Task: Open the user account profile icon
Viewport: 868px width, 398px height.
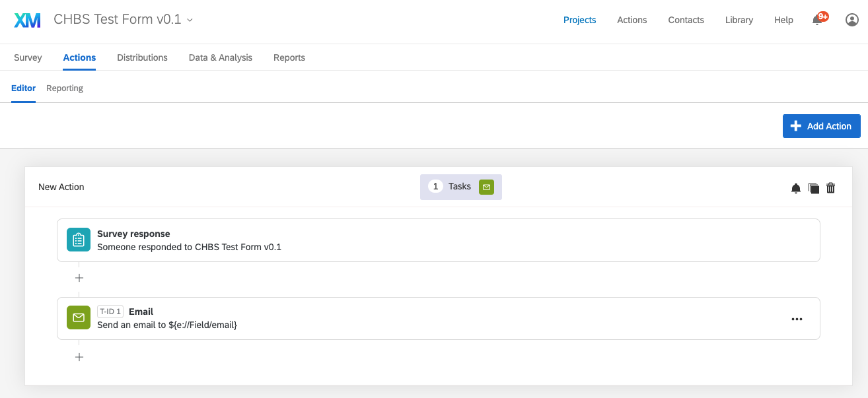Action: tap(852, 20)
